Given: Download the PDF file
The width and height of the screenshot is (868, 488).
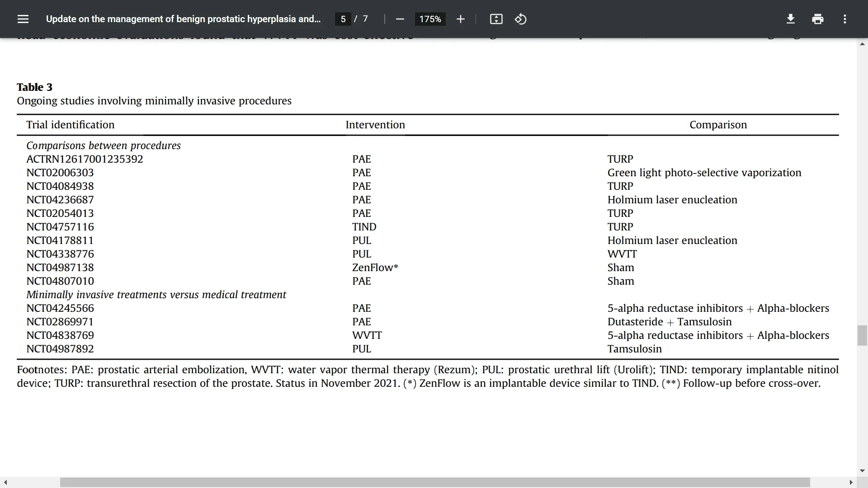Looking at the screenshot, I should pos(790,19).
